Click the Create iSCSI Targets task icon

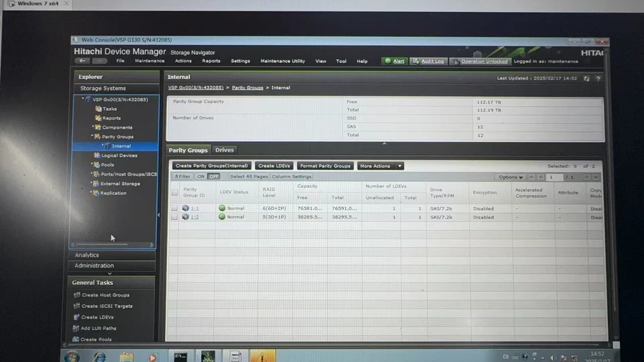76,306
